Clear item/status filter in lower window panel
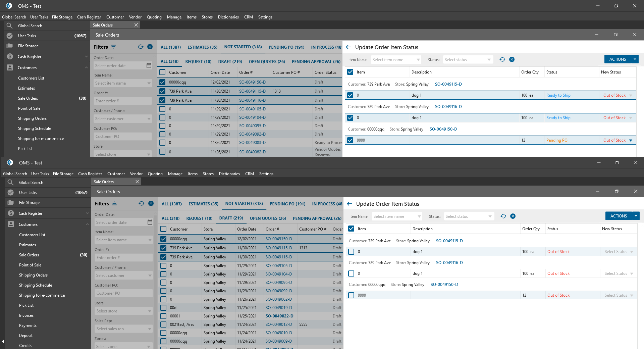644x349 pixels. point(513,216)
